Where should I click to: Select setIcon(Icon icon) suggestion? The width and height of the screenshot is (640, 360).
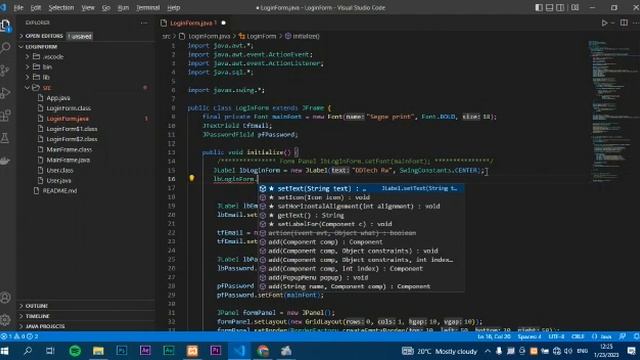[361, 197]
